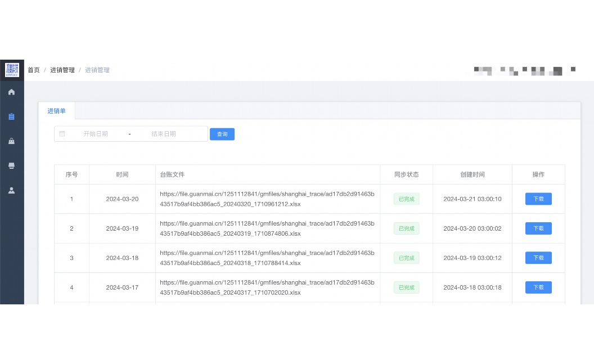Open the storefront icon in the sidebar
The width and height of the screenshot is (594, 364).
tap(11, 166)
